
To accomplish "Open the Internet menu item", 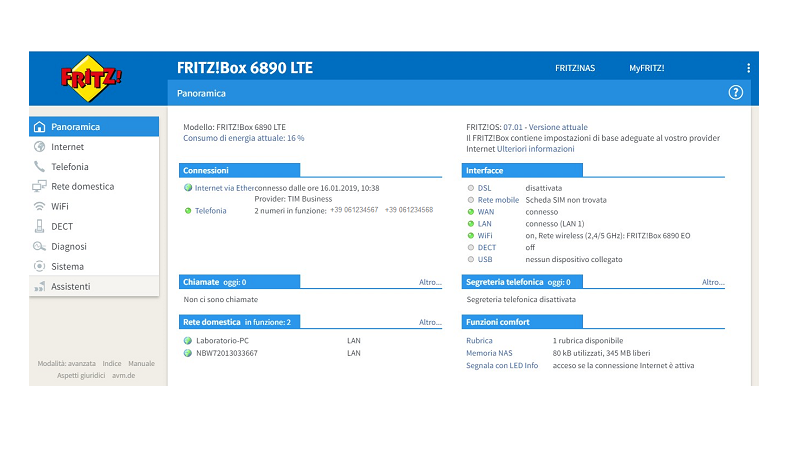I will tap(94, 147).
